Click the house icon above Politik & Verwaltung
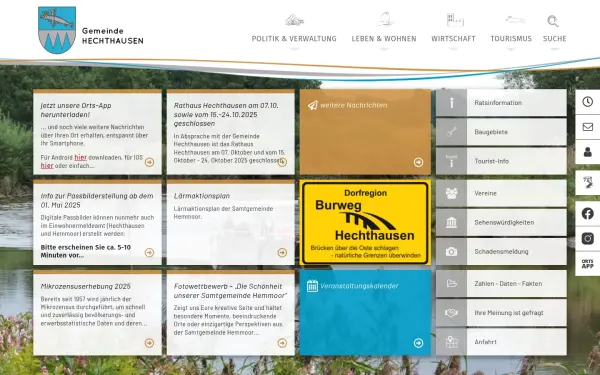The width and height of the screenshot is (600, 375). tap(294, 20)
